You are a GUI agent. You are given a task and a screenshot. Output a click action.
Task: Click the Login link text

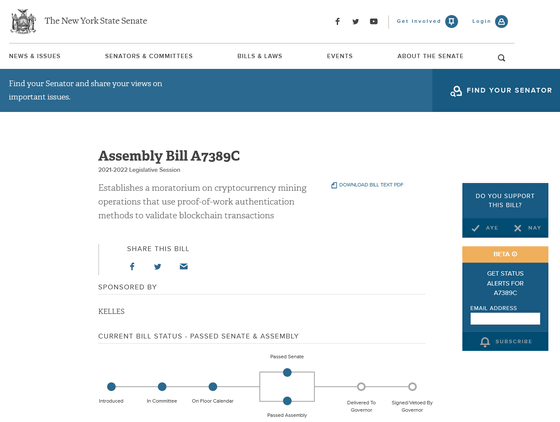pyautogui.click(x=481, y=21)
